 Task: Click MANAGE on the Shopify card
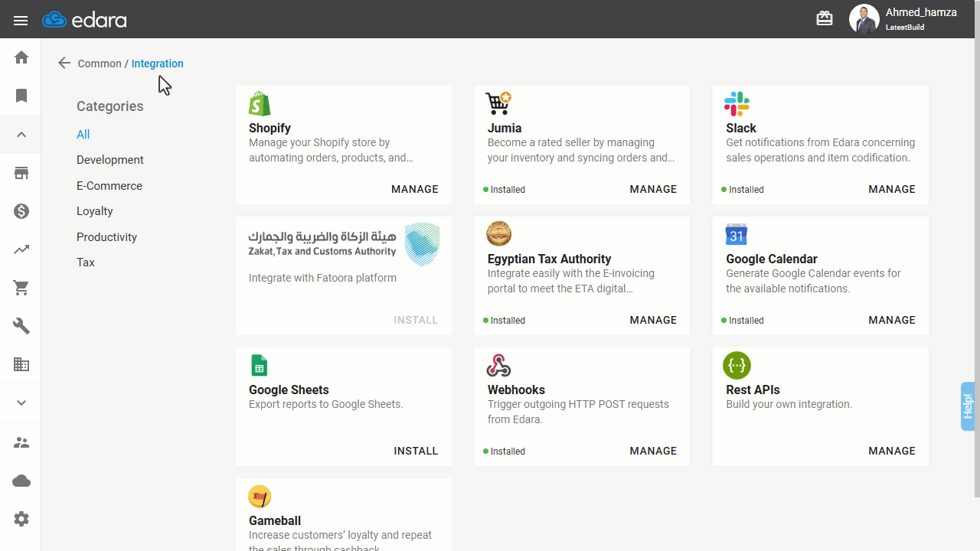(415, 189)
